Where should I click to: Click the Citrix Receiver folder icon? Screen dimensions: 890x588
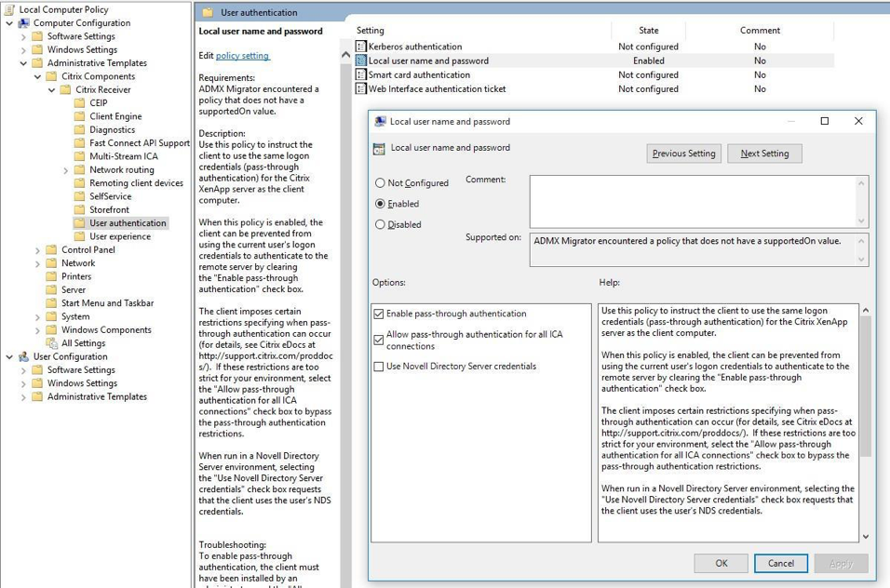point(65,90)
